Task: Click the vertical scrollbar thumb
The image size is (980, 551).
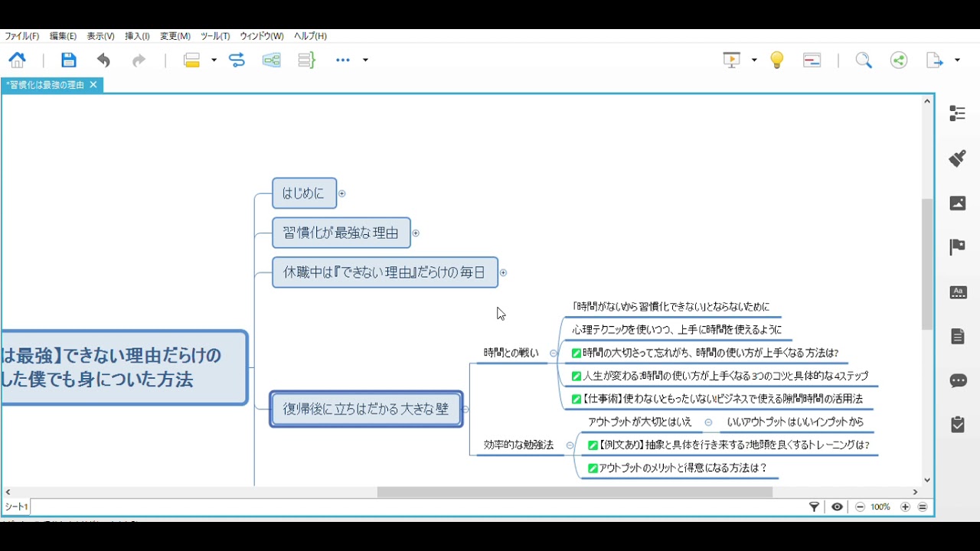Action: [x=927, y=264]
